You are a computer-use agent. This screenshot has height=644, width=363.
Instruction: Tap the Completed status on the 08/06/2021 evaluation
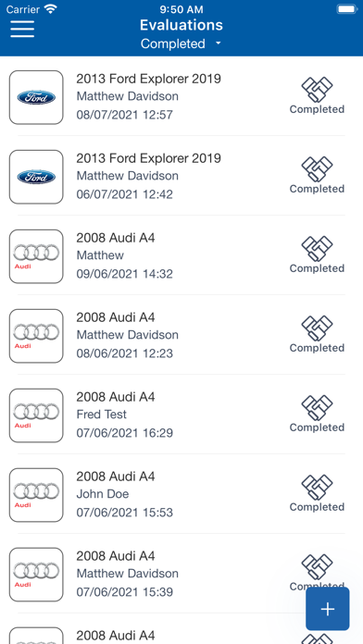[317, 348]
